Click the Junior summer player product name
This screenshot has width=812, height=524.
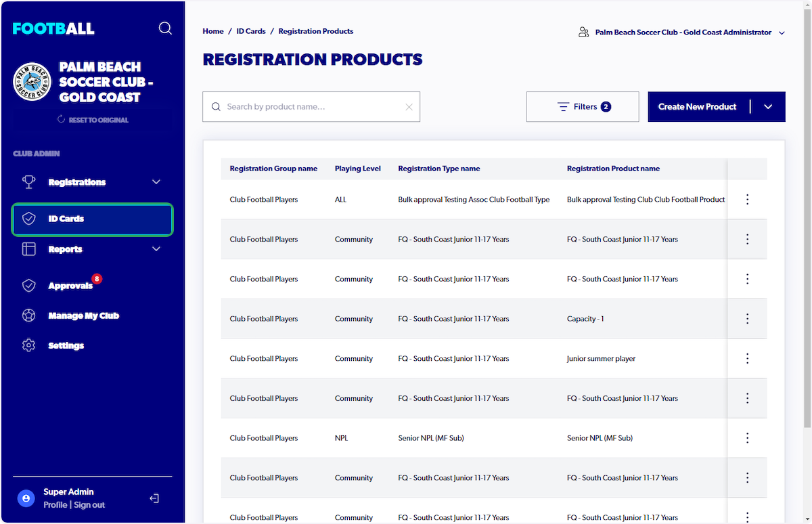(x=601, y=359)
